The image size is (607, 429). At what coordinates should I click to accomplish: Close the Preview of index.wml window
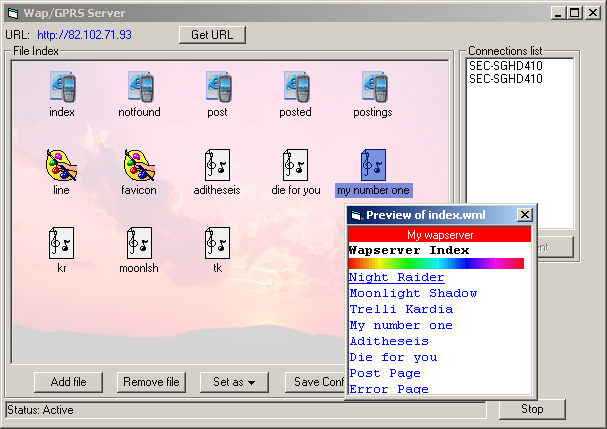(x=524, y=215)
